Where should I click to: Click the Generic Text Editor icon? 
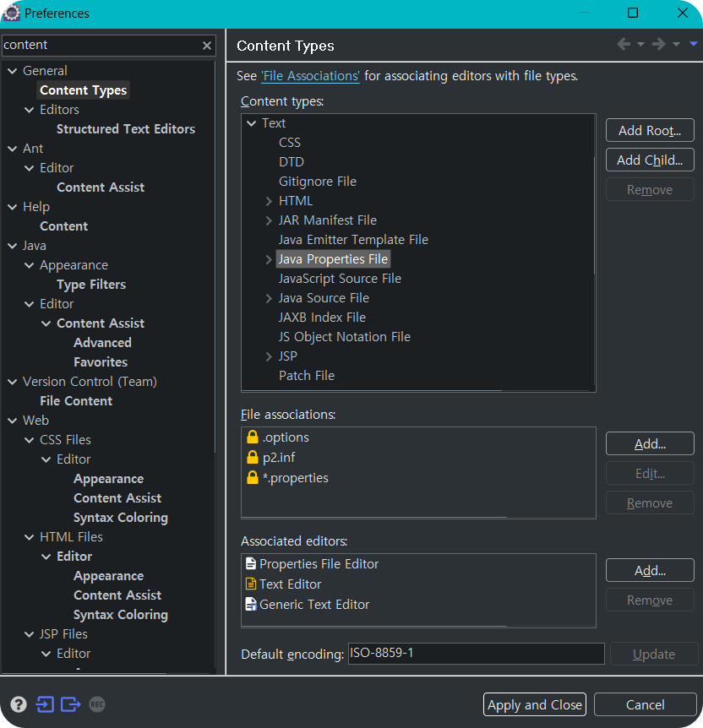[251, 604]
